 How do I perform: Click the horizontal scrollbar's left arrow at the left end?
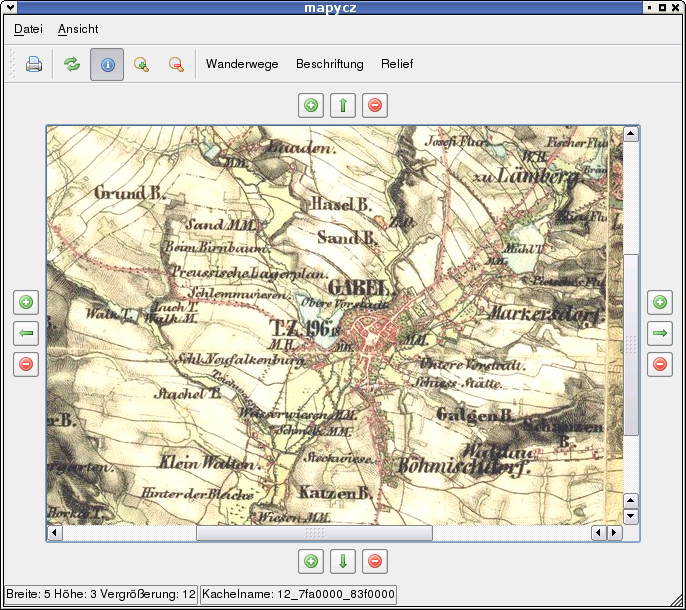[55, 533]
